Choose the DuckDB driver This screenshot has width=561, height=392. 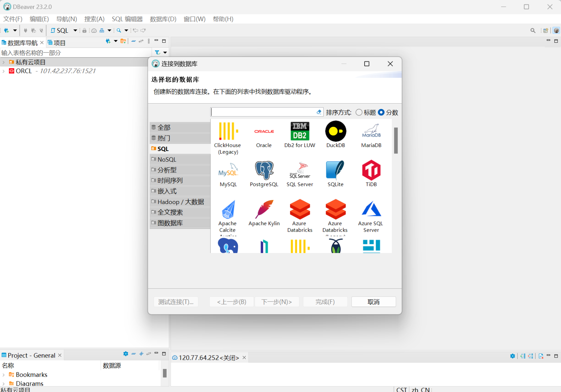(x=336, y=135)
